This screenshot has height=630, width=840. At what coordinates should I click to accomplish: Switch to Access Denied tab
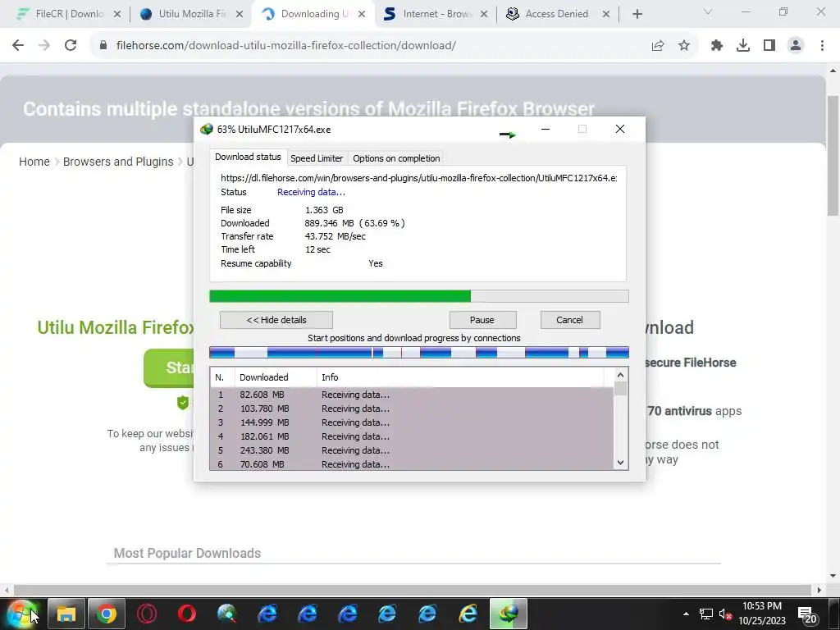tap(557, 14)
